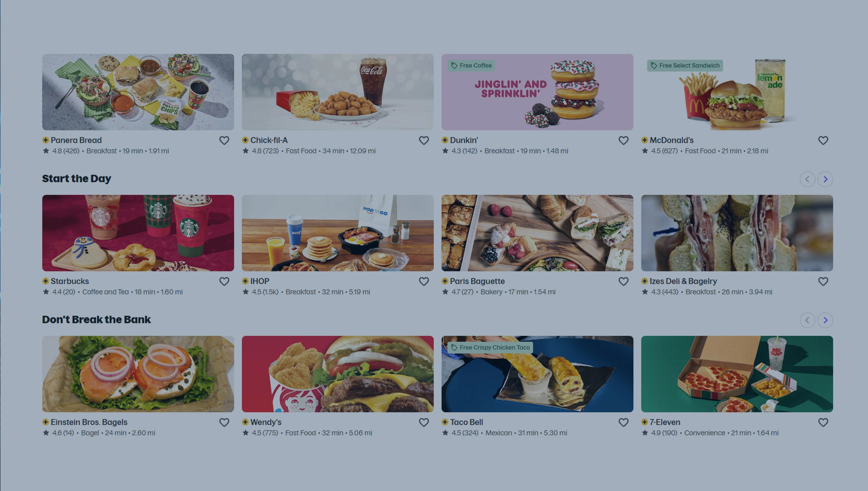Tap the heart icon beside McDonald's
868x491 pixels.
[x=823, y=140]
